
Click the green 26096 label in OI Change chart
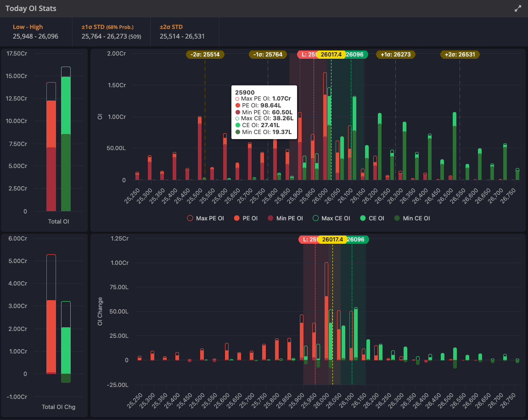[356, 240]
